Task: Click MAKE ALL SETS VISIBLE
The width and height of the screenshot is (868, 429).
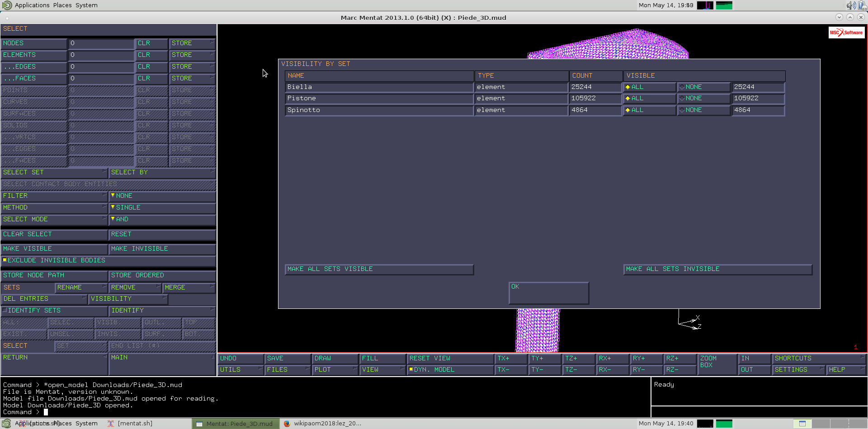Action: coord(379,269)
